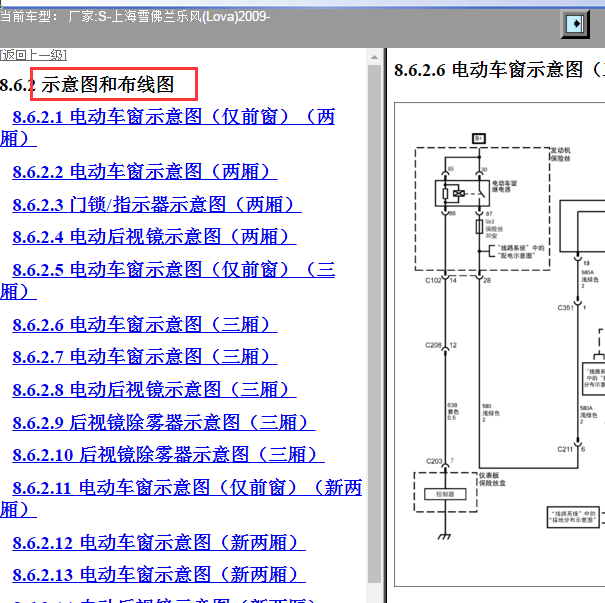This screenshot has width=605, height=603.
Task: Click the 返回上一级 back link
Action: coord(33,54)
